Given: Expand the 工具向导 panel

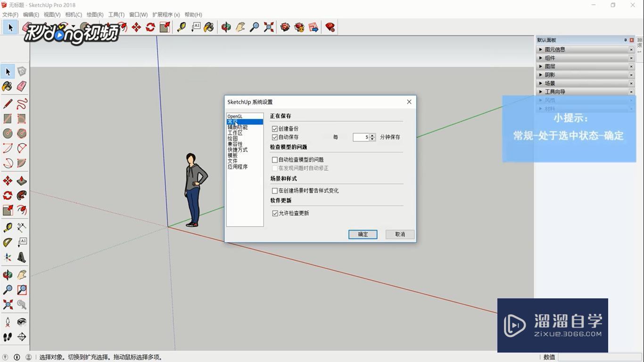Looking at the screenshot, I should (x=541, y=92).
